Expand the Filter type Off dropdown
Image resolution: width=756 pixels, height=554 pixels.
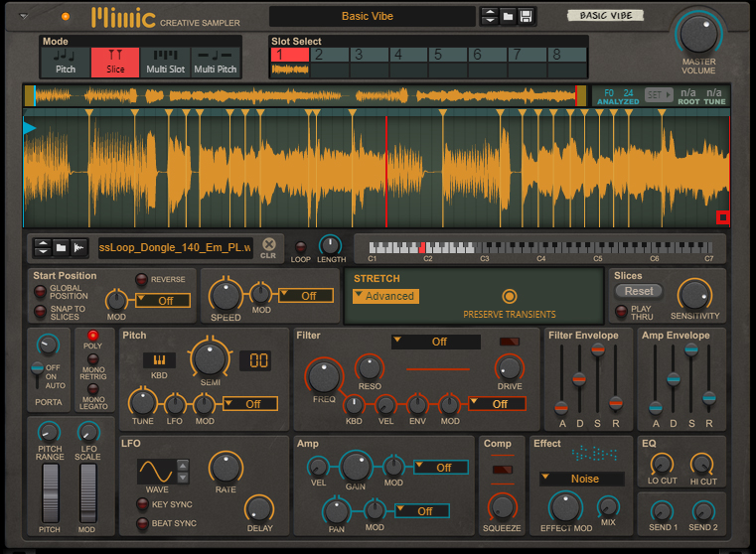(x=435, y=342)
